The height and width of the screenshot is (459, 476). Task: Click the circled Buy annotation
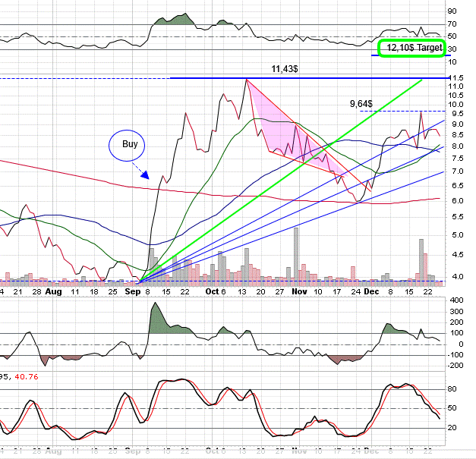pos(127,143)
